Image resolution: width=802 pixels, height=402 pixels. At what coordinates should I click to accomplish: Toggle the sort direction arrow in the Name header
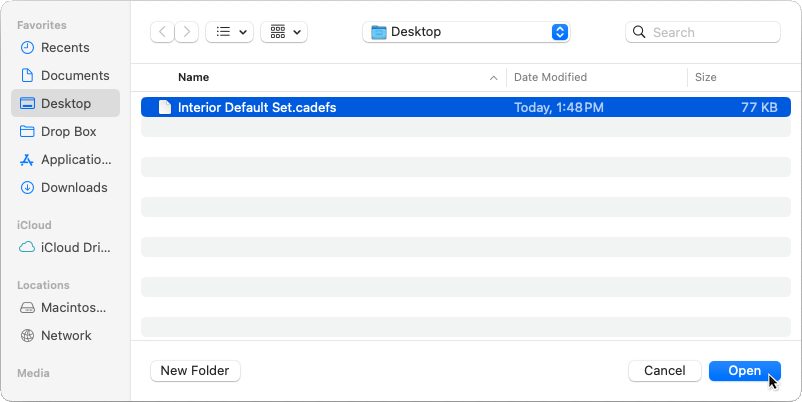pos(494,78)
